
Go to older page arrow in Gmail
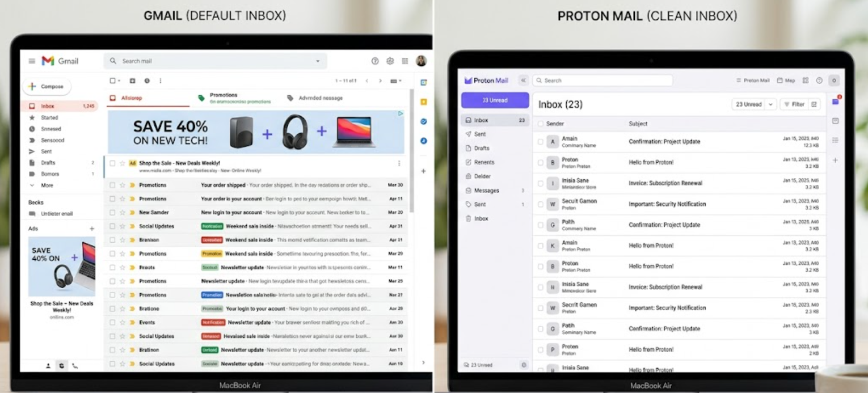tap(380, 81)
